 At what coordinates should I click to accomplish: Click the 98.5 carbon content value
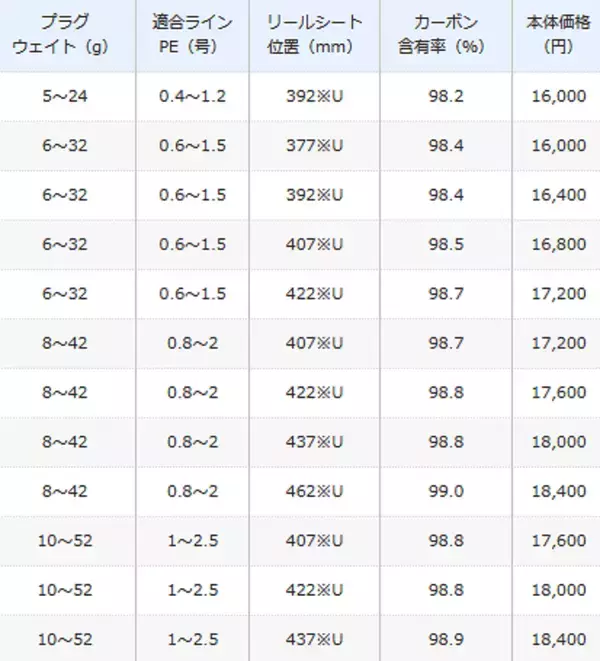(447, 245)
